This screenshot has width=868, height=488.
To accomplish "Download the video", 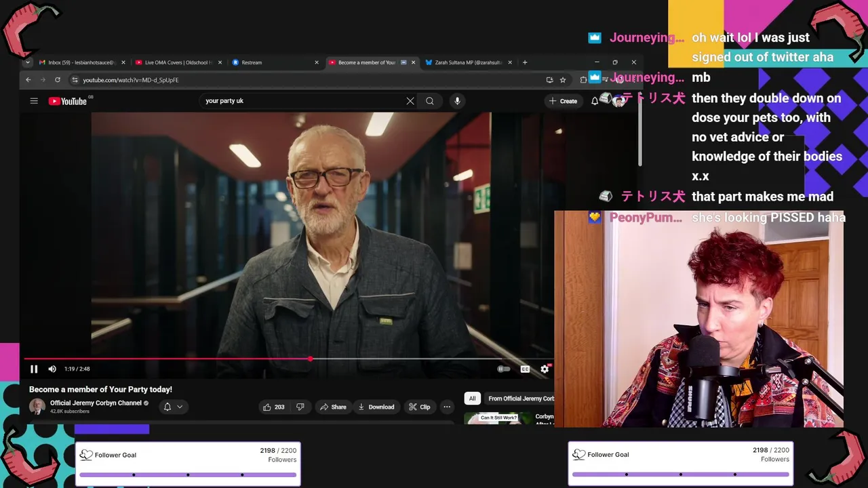I will pos(376,407).
